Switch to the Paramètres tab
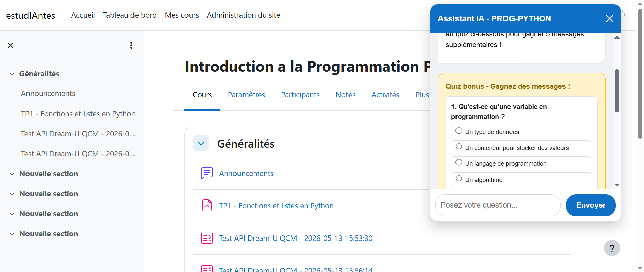Image resolution: width=644 pixels, height=272 pixels. (247, 95)
